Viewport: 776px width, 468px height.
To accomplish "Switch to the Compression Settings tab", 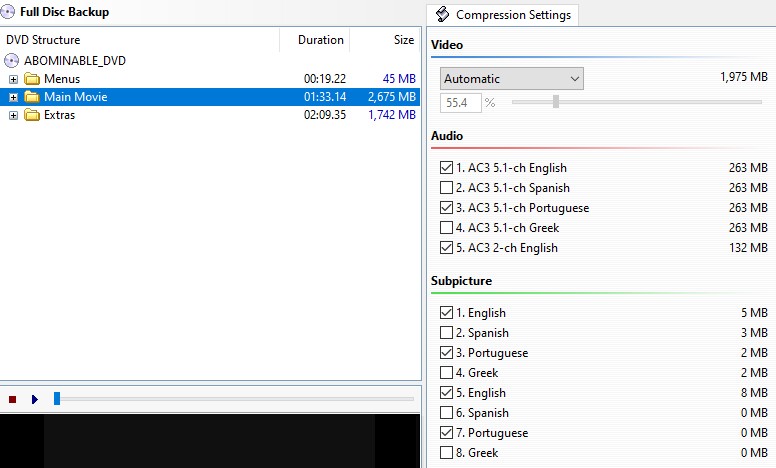I will 502,15.
